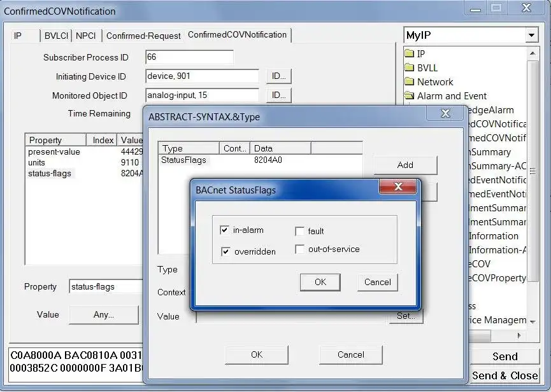Screen dimensions: 551x392
Task: Select Alarm and Event tree item
Action: tap(452, 96)
